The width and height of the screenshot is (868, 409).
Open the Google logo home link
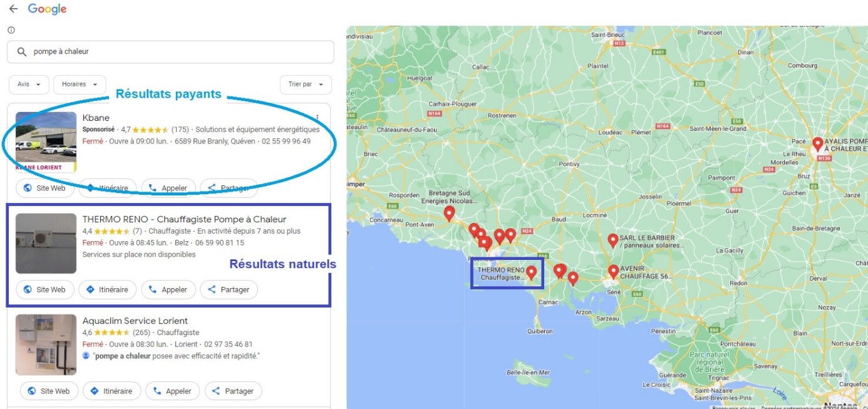47,9
